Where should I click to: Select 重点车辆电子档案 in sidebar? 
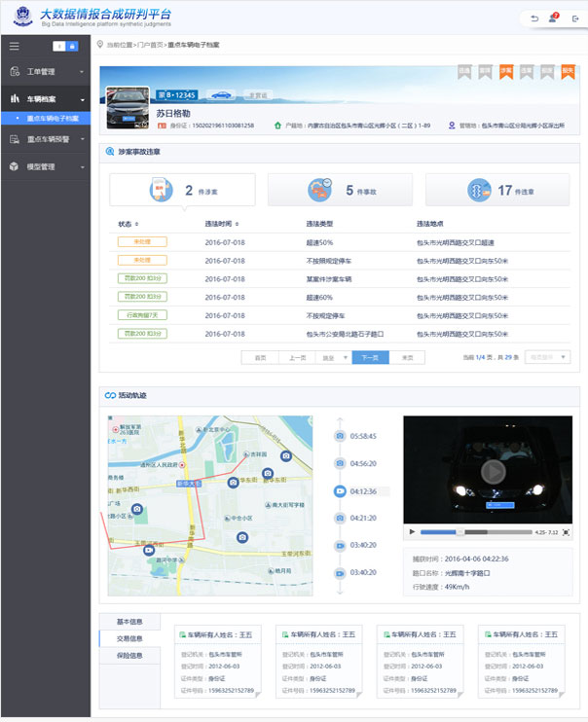(x=52, y=119)
